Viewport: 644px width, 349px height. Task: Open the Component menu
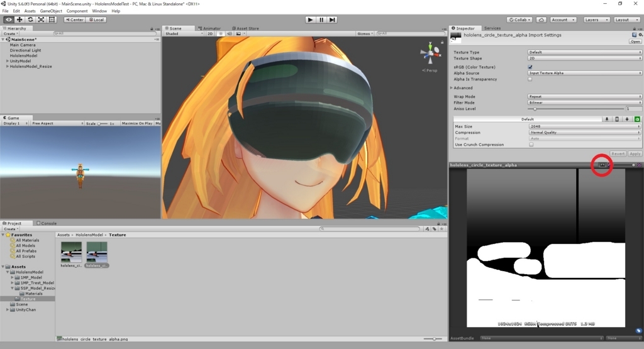coord(77,11)
